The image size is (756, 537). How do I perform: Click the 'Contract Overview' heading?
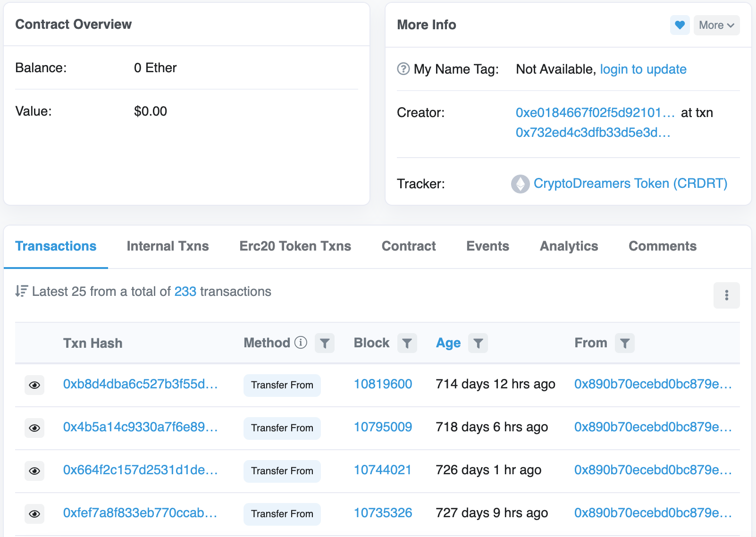pos(74,25)
